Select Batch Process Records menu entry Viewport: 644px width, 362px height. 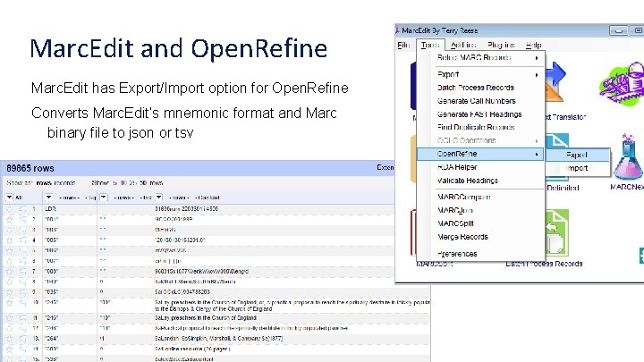point(476,88)
